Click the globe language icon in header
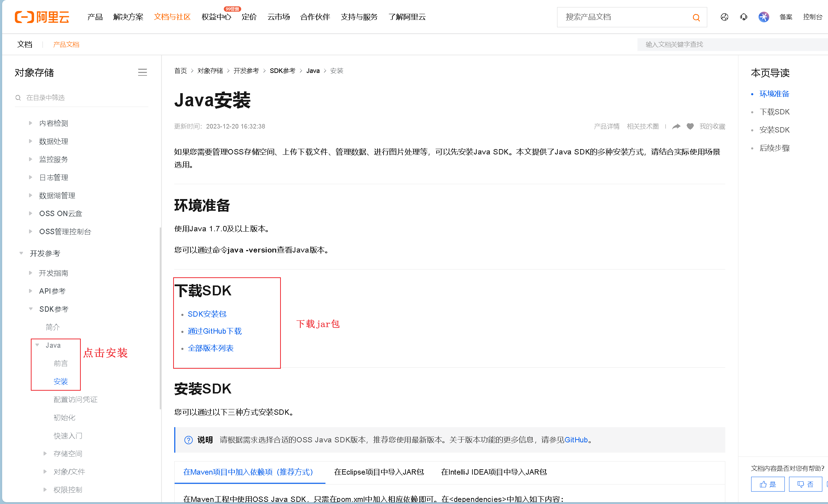 (724, 17)
